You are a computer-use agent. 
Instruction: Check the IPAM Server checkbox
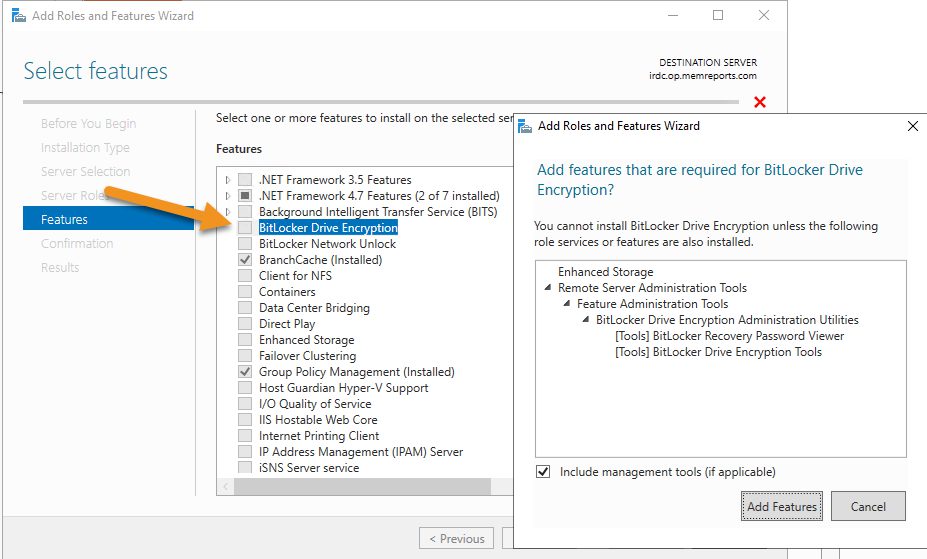coord(245,451)
